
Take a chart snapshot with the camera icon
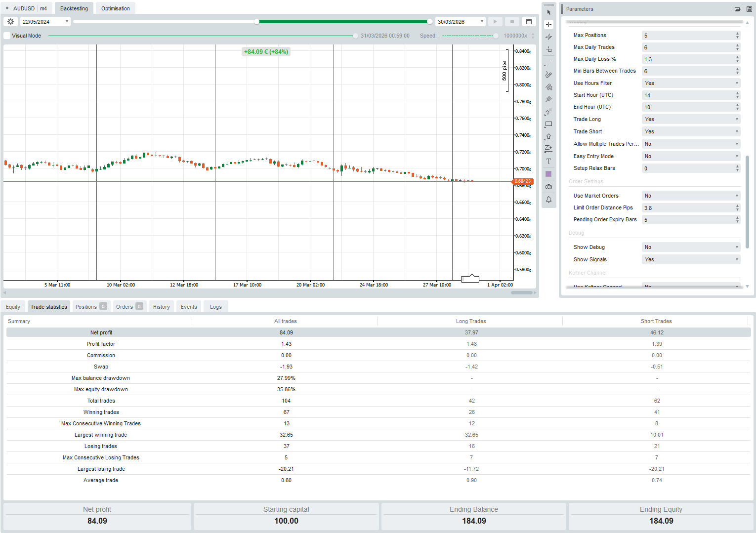point(548,186)
